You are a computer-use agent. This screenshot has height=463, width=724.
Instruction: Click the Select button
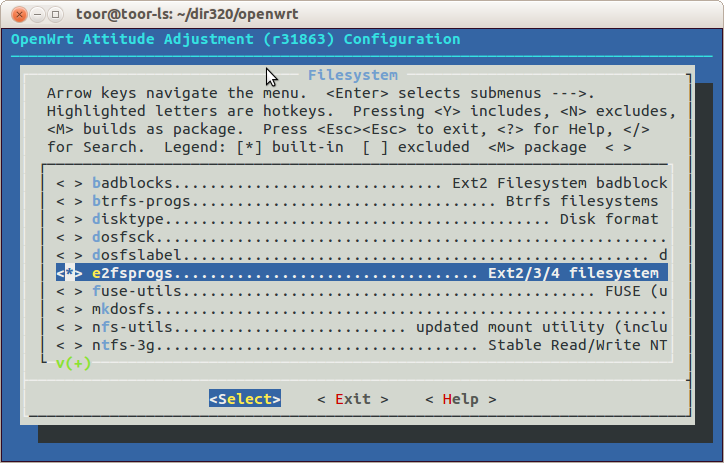(245, 399)
